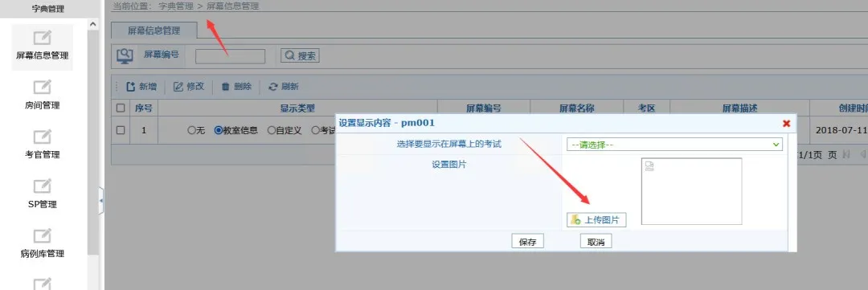Select the 教室信息 radio button
Viewport: 868px width, 290px height.
[219, 131]
